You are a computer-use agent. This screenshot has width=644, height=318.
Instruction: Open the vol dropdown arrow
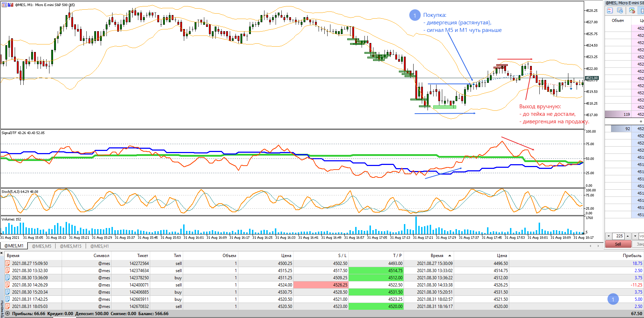(635, 236)
